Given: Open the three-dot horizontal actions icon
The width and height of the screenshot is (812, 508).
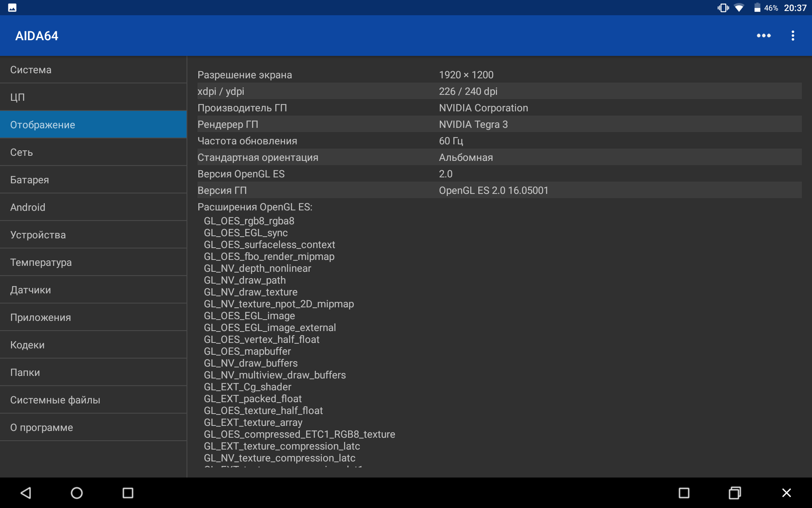Looking at the screenshot, I should pos(763,36).
